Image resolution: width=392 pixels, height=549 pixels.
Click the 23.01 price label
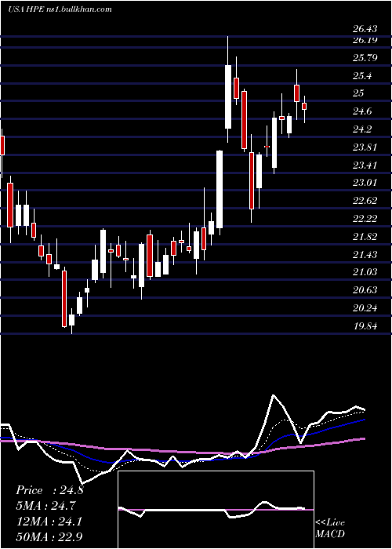coord(365,183)
